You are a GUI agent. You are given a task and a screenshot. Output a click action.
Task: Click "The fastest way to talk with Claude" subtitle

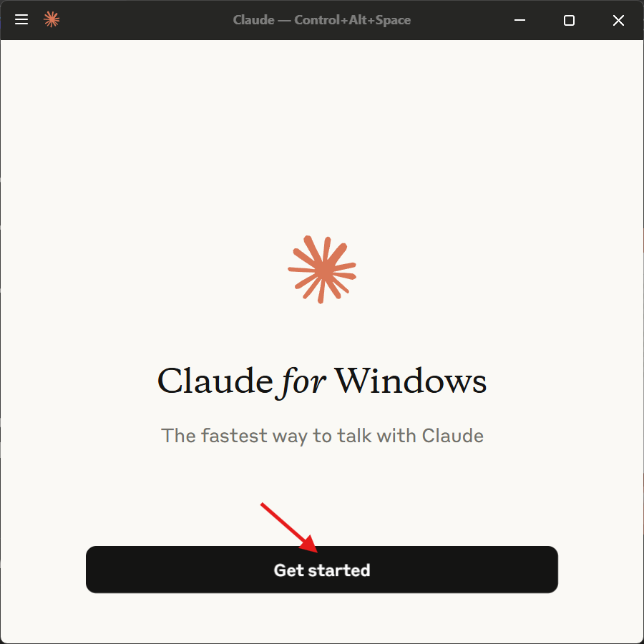click(322, 436)
